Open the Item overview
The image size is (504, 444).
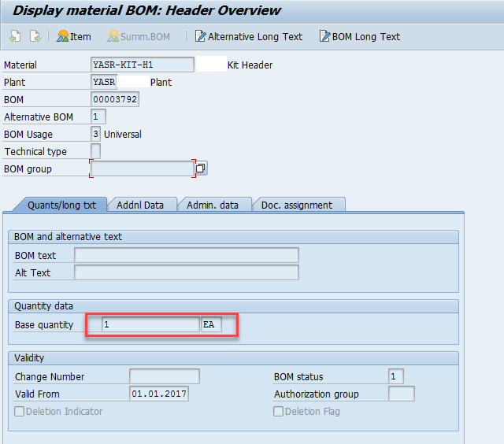[73, 37]
